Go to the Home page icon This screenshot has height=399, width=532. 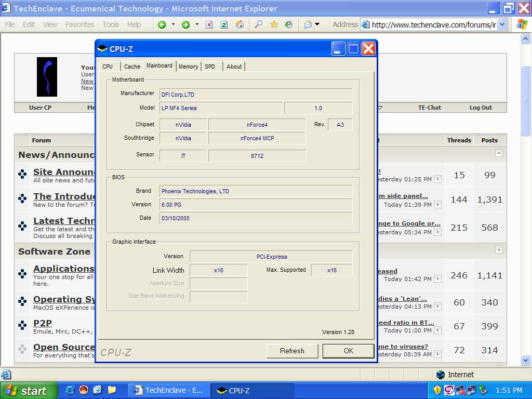(240, 24)
